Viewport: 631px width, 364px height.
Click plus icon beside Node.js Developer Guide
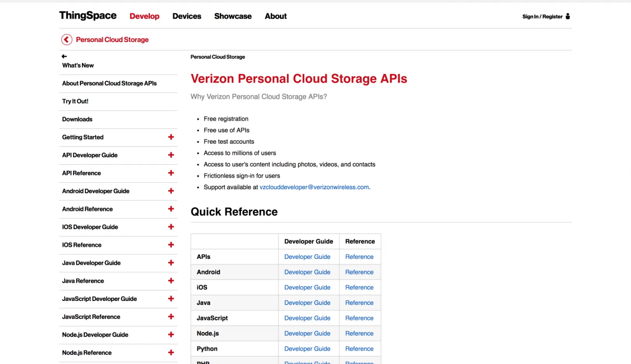point(171,335)
